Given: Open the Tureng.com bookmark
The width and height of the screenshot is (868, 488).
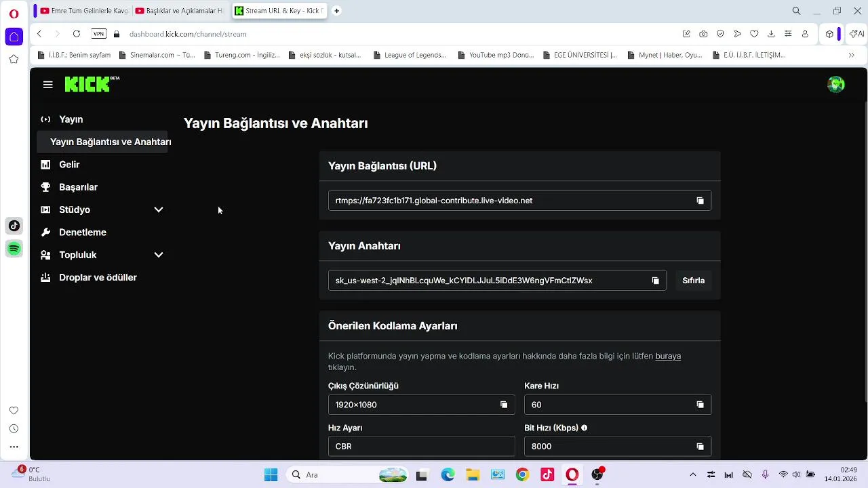Looking at the screenshot, I should pos(243,55).
